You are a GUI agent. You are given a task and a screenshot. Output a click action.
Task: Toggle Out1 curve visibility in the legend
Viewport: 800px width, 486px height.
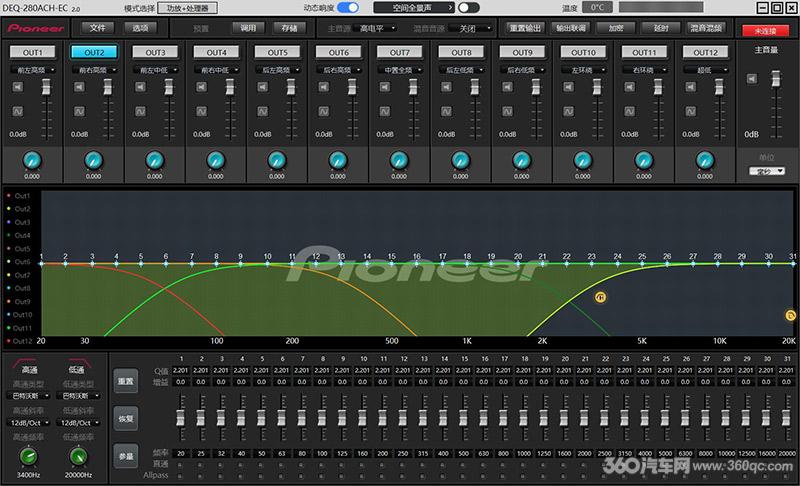(x=19, y=196)
